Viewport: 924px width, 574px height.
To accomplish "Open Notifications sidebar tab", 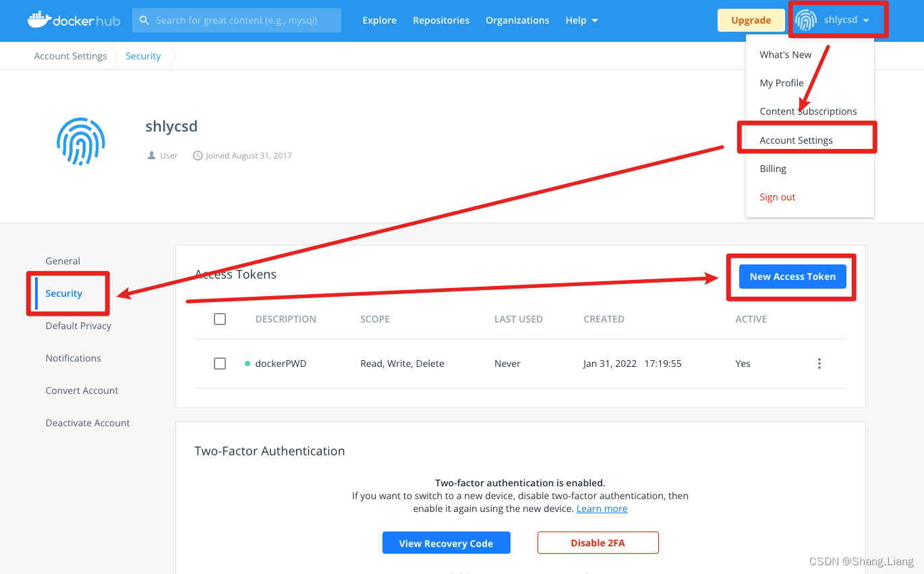I will tap(73, 358).
